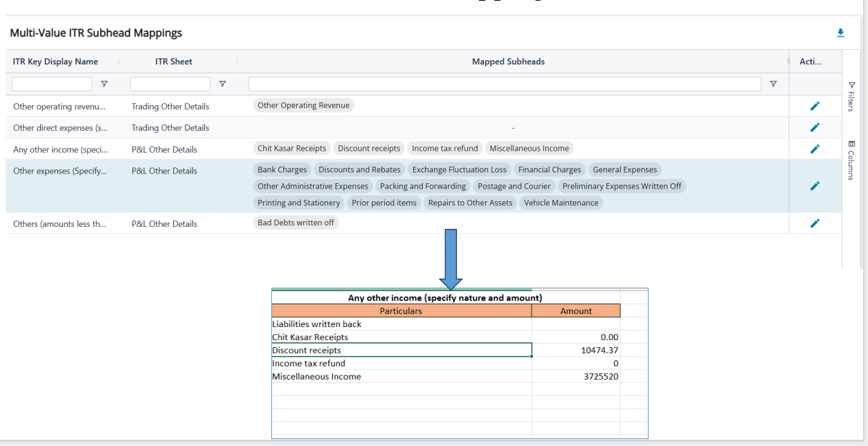Select the Bank Charges subhead chip
The height and width of the screenshot is (446, 868).
pos(282,169)
